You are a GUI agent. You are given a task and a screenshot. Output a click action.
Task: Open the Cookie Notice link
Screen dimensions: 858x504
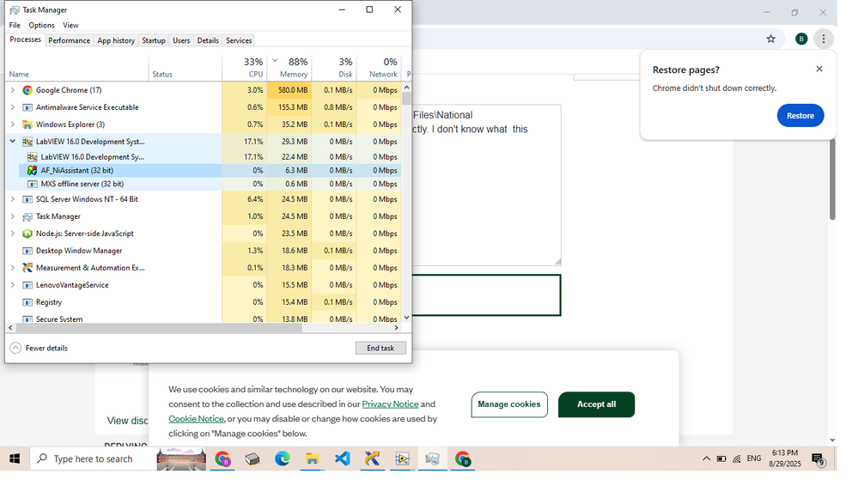(196, 419)
